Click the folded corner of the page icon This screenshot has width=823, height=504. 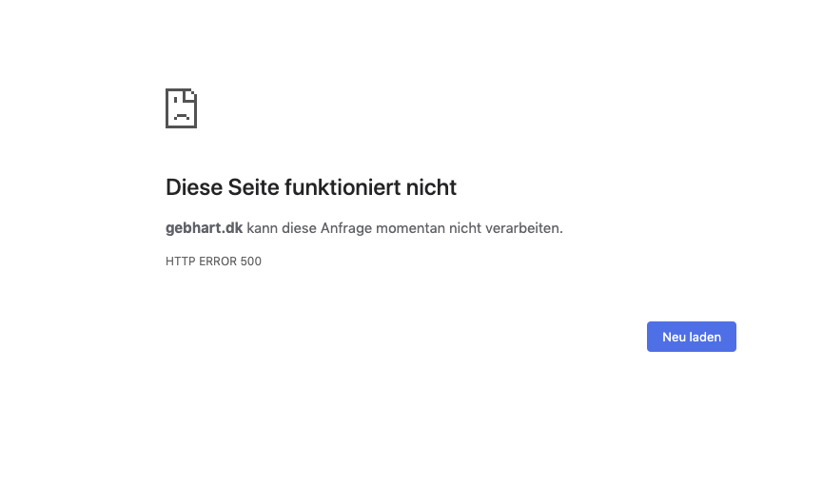[191, 94]
